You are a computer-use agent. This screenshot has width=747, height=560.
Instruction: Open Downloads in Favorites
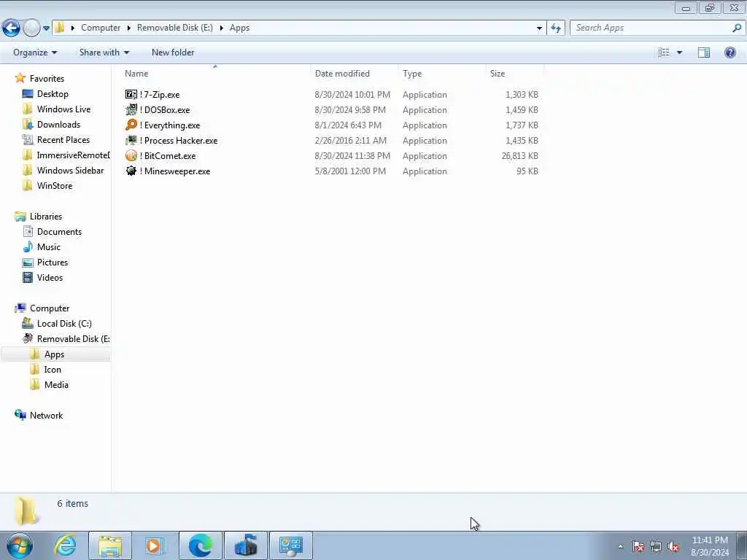[x=58, y=124]
